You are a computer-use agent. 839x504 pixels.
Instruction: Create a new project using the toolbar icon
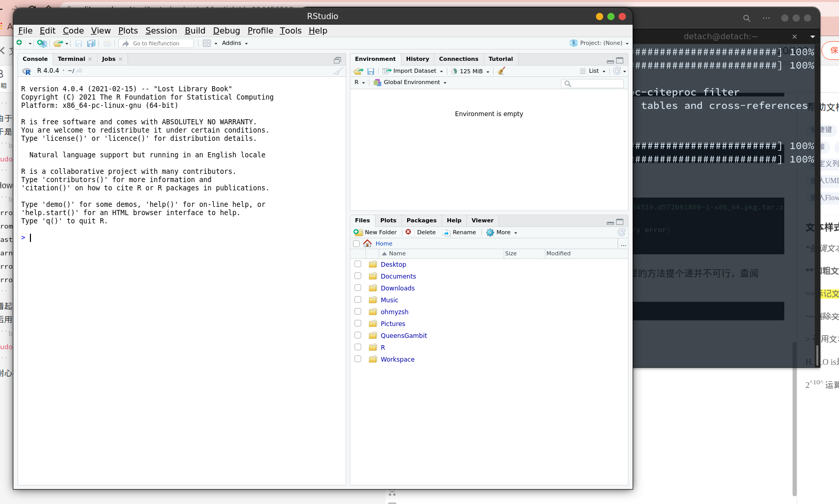[42, 43]
